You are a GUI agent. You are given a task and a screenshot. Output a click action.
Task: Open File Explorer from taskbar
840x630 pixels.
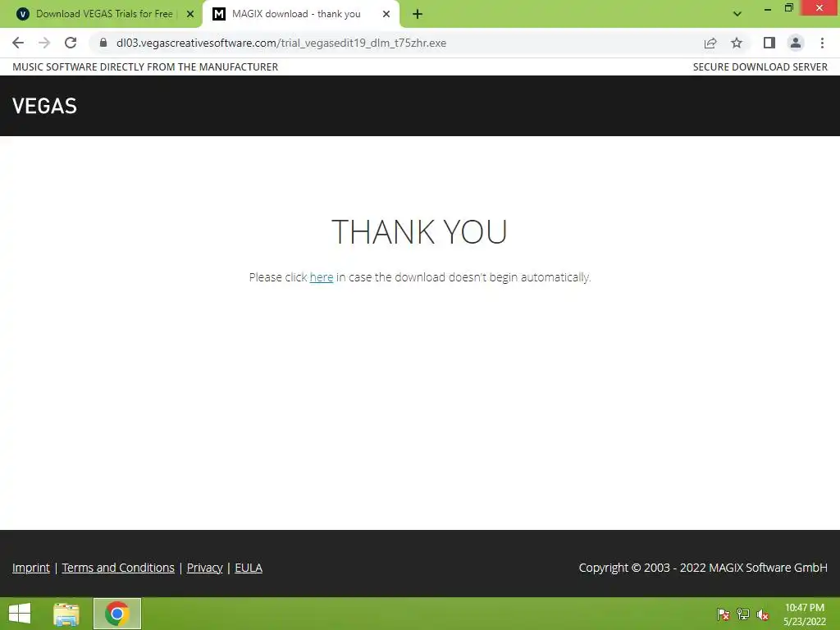[x=66, y=614]
